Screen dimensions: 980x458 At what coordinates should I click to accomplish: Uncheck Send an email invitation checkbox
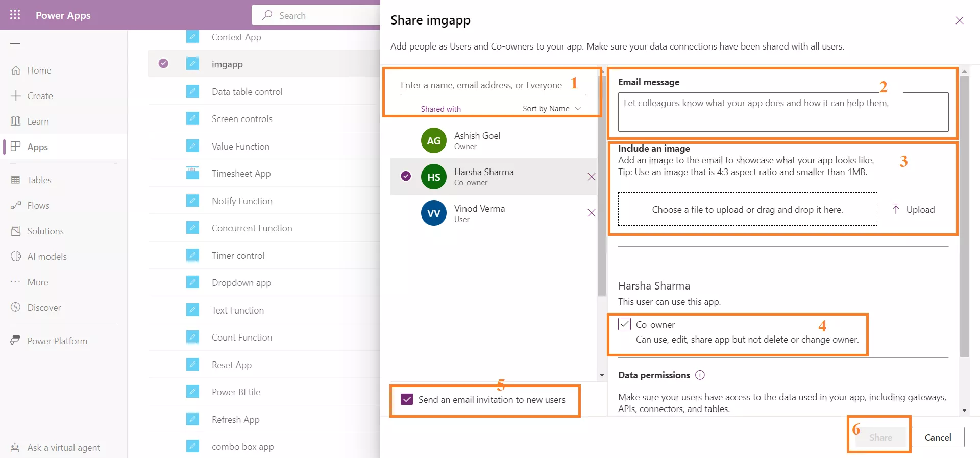click(407, 399)
